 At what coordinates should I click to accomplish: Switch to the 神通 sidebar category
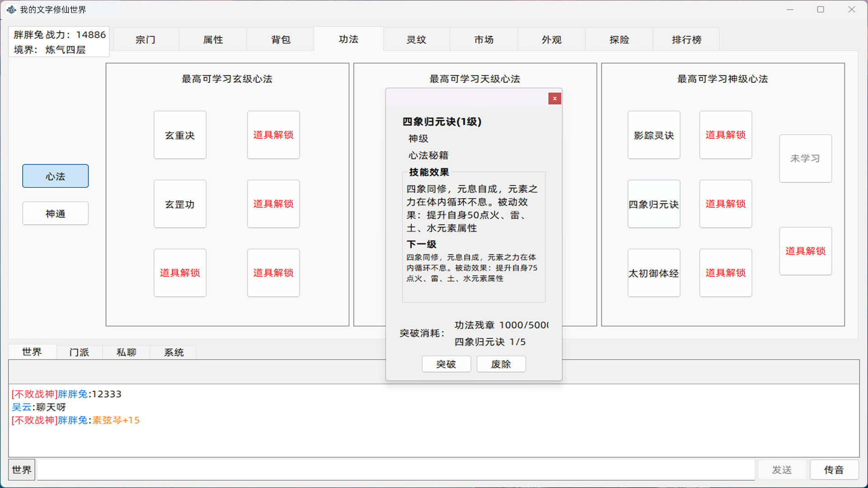coord(55,213)
